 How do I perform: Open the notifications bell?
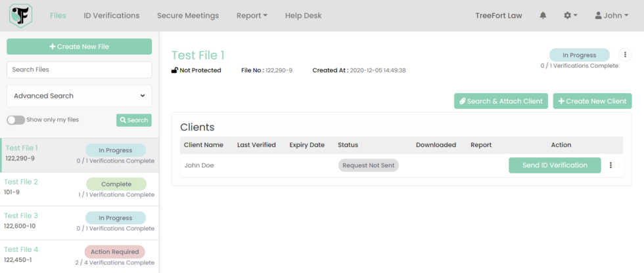pyautogui.click(x=543, y=16)
